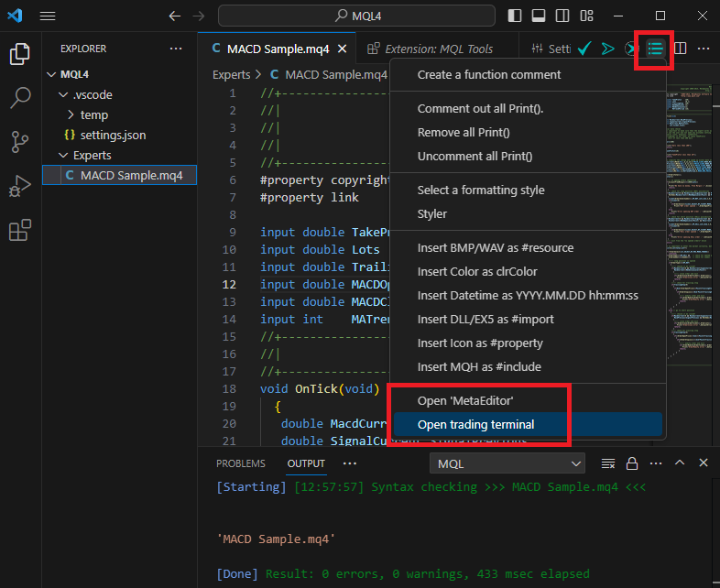Viewport: 720px width, 588px height.
Task: Open the Run and Debug view
Action: 20,185
